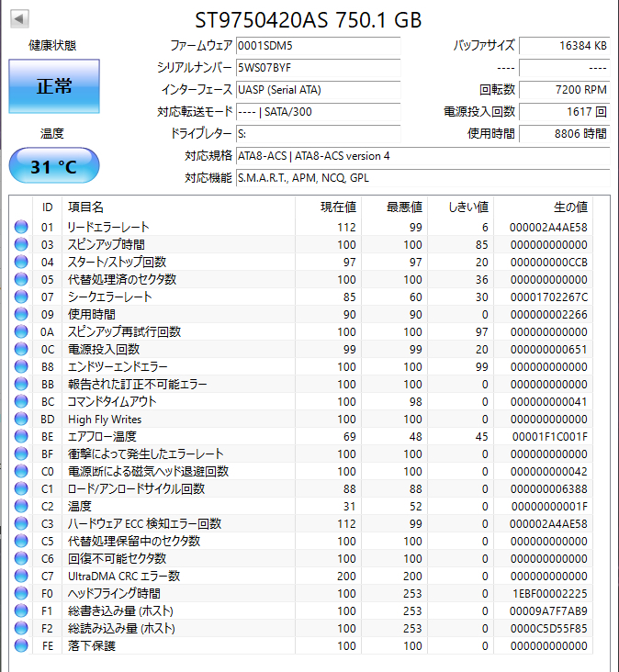Click the status orb for エンドツーエンドエラー
Screen dimensions: 619x672
pyautogui.click(x=21, y=366)
